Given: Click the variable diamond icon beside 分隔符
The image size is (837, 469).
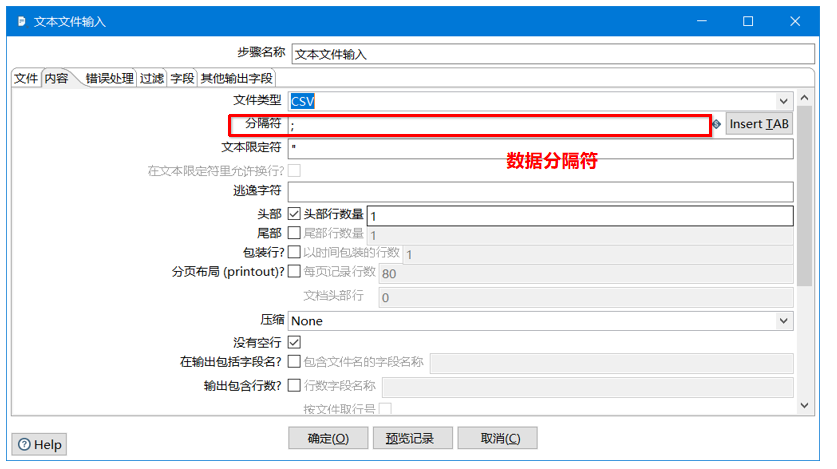Looking at the screenshot, I should 716,124.
